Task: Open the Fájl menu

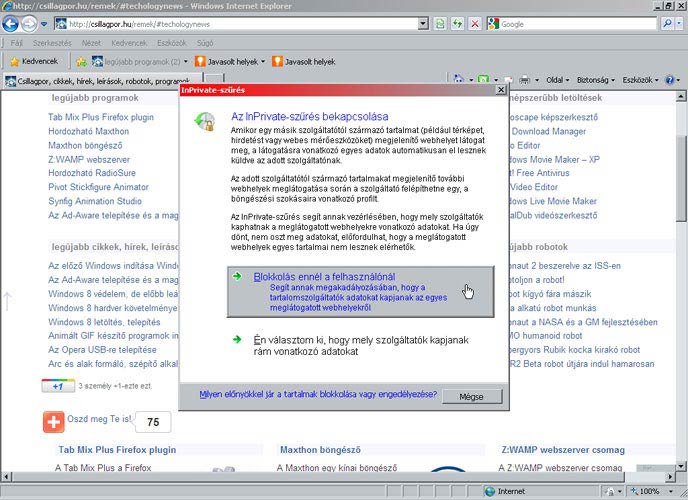Action: 17,43
